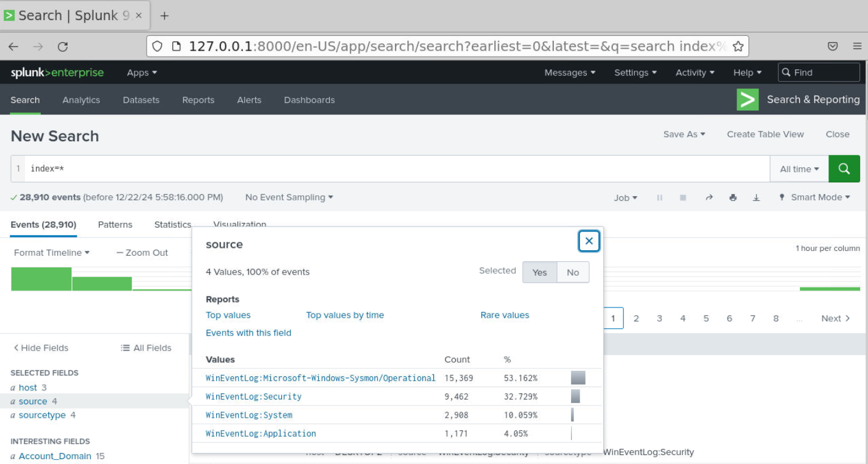
Task: Open the Dashboards tab
Action: [x=309, y=100]
